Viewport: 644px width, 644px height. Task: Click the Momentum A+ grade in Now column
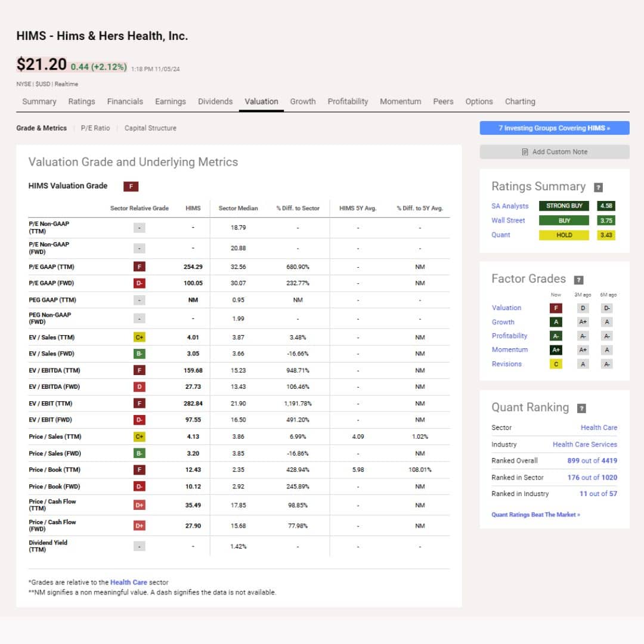556,350
